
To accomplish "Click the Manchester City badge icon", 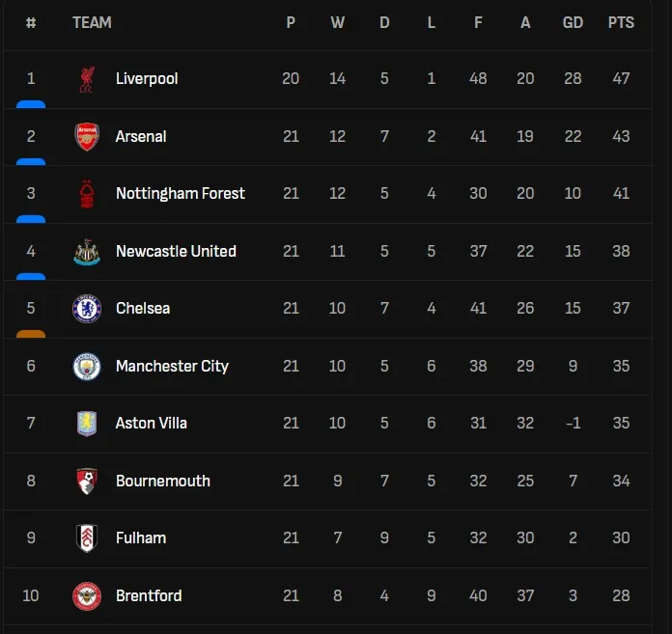I will coord(87,366).
